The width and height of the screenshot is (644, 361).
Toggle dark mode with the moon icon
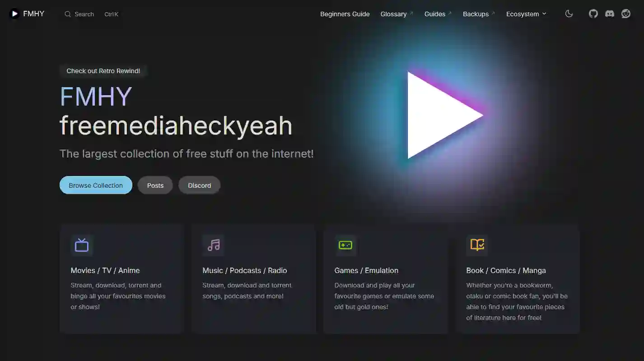coord(569,14)
